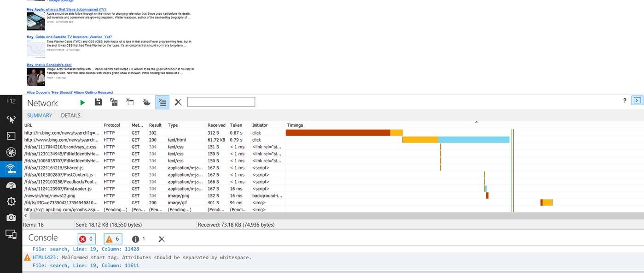Click the clear browser cache icon

130,102
